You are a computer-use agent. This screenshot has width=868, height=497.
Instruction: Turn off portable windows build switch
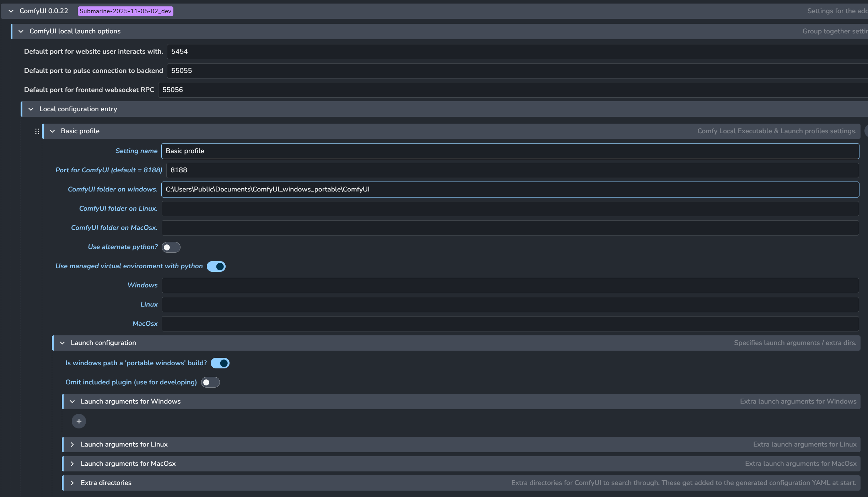220,363
